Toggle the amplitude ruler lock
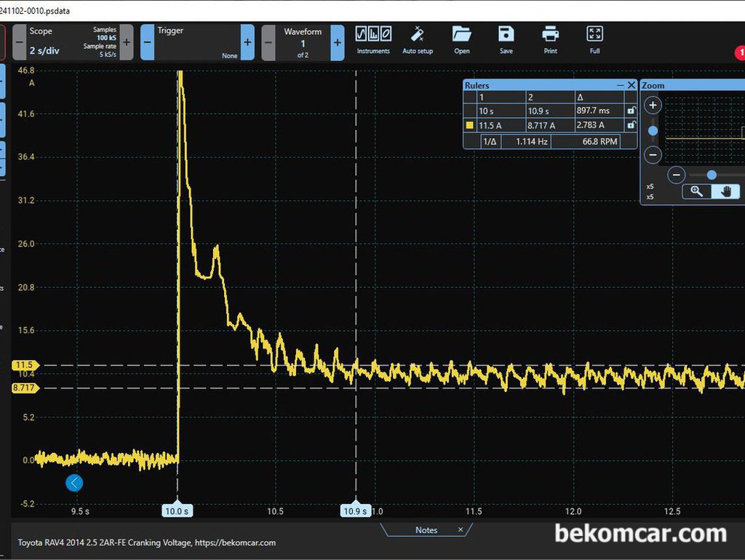The image size is (745, 560). (x=631, y=125)
